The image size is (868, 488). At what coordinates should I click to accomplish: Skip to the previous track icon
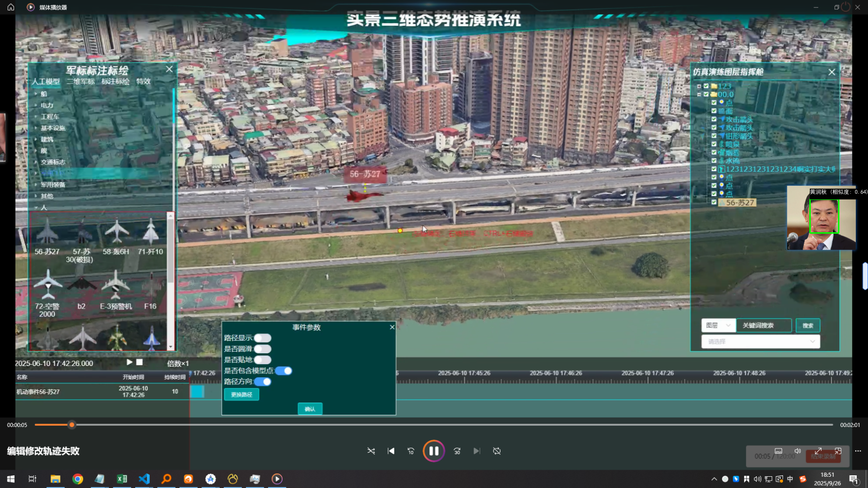coord(391,451)
